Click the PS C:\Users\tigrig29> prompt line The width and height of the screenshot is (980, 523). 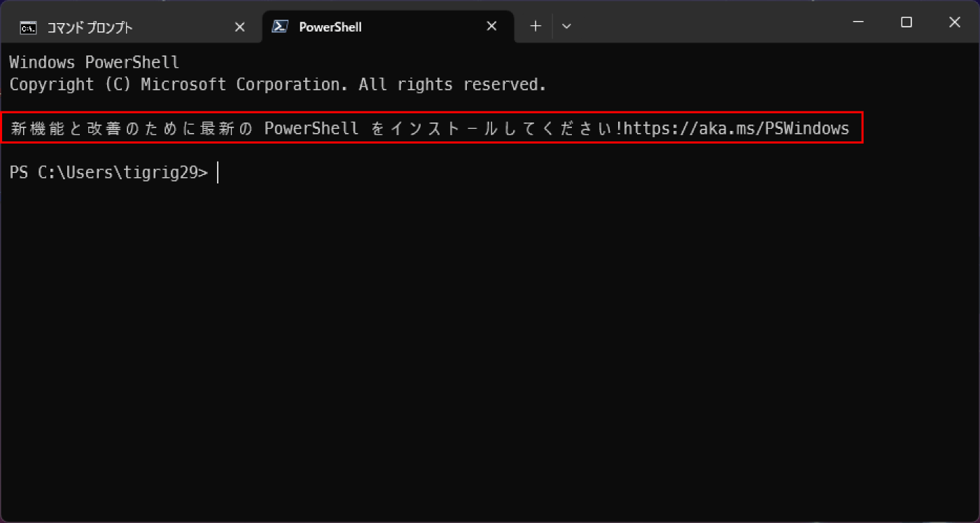108,172
